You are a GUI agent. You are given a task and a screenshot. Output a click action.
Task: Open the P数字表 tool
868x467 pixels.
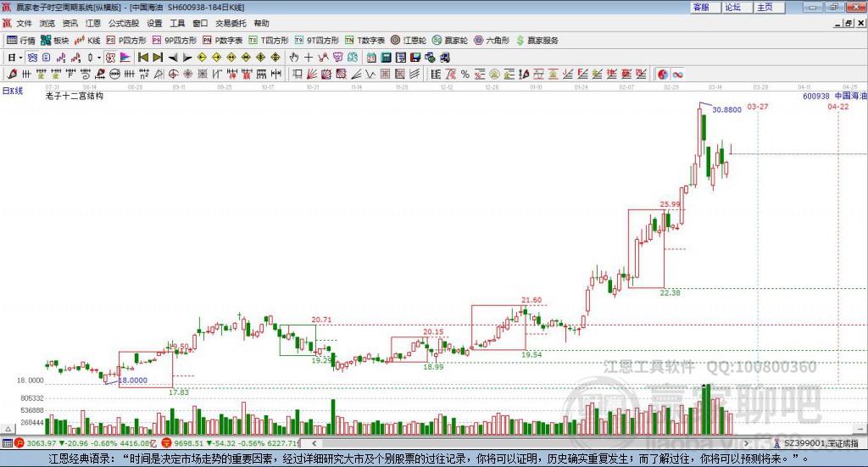(x=223, y=41)
